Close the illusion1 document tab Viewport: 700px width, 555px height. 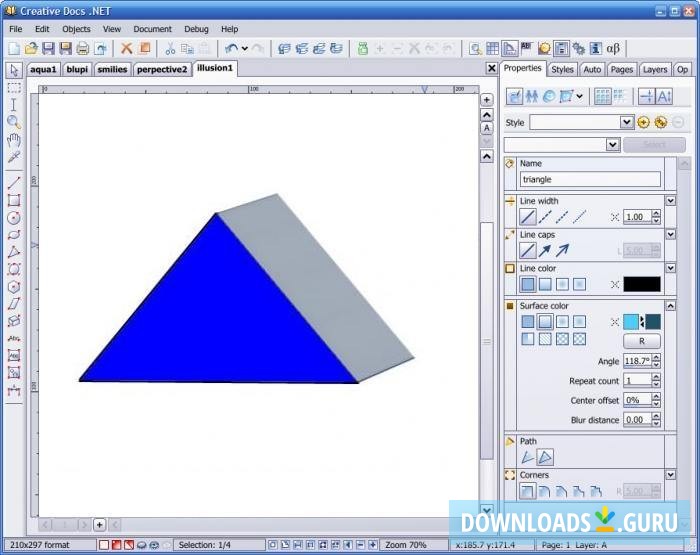pyautogui.click(x=492, y=68)
